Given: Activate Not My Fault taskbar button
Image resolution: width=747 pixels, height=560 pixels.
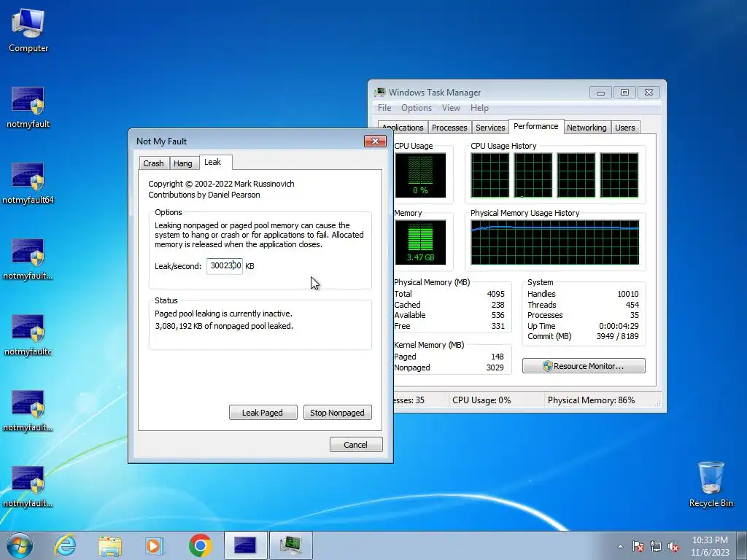Looking at the screenshot, I should 245,545.
